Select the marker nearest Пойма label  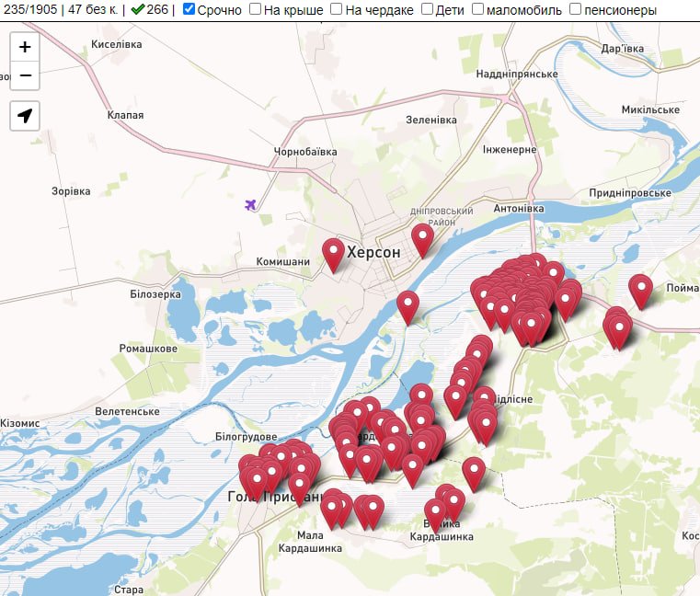[x=640, y=289]
